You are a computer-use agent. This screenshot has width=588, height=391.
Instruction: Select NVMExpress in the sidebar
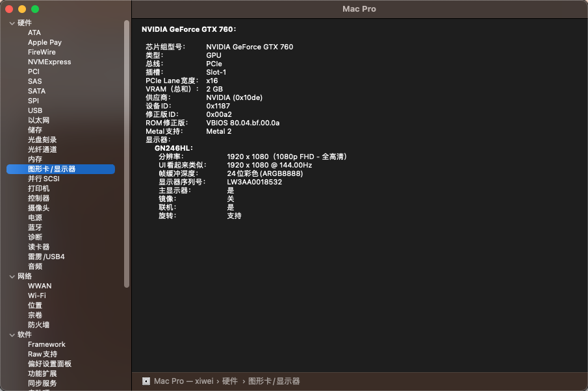click(x=49, y=62)
